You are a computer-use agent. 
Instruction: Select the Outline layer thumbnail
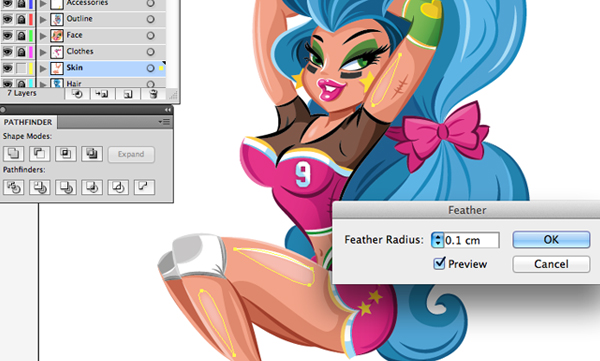click(x=57, y=19)
